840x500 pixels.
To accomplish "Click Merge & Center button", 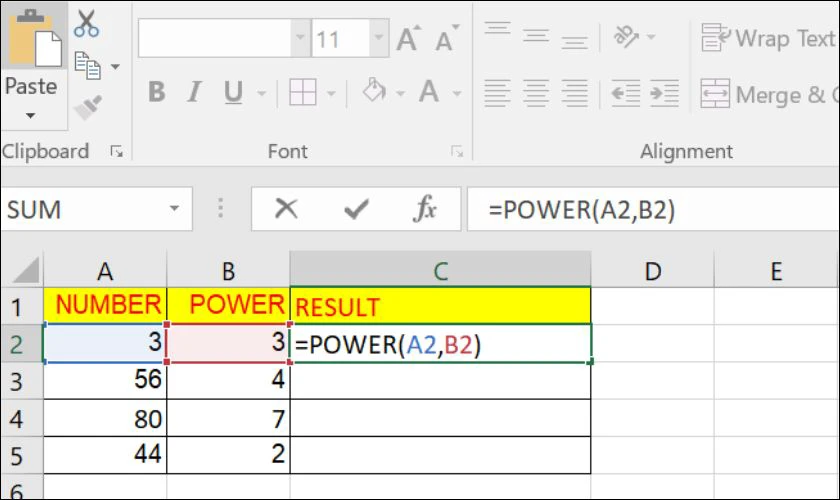I will pyautogui.click(x=769, y=95).
